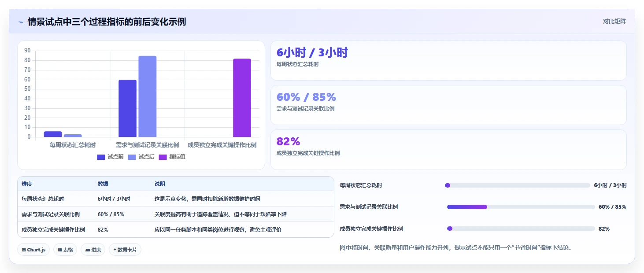Click the 数据 table column header

point(103,184)
